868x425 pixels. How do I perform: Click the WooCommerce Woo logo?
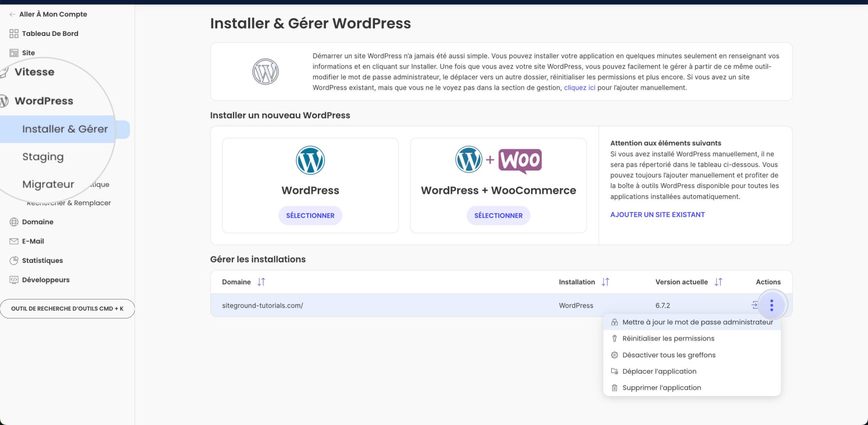pyautogui.click(x=520, y=160)
